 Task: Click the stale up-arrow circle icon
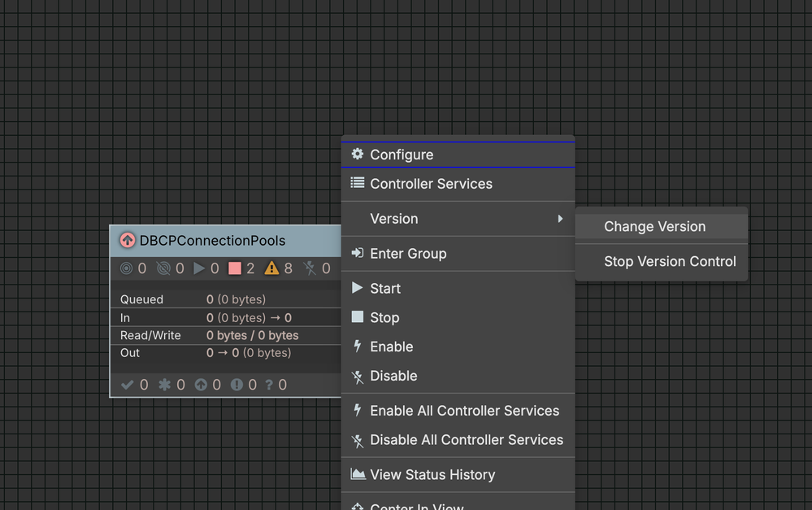point(201,385)
